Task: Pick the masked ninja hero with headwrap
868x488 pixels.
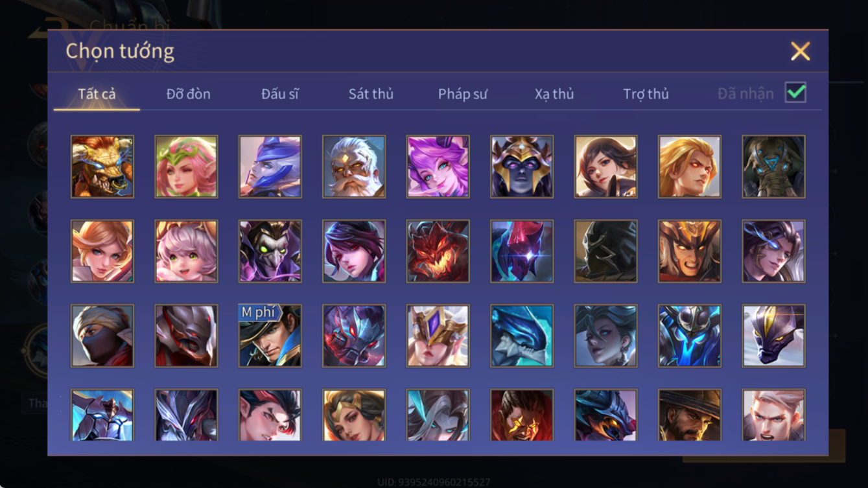Action: pos(102,336)
